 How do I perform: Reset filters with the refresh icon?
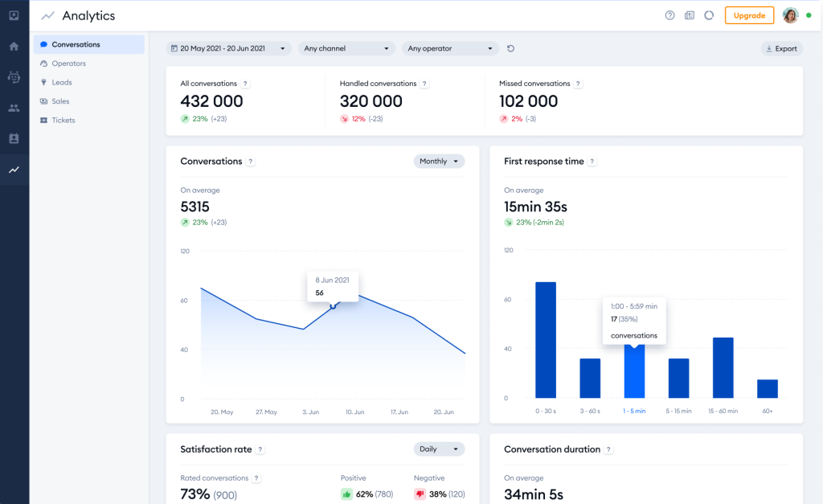point(510,49)
